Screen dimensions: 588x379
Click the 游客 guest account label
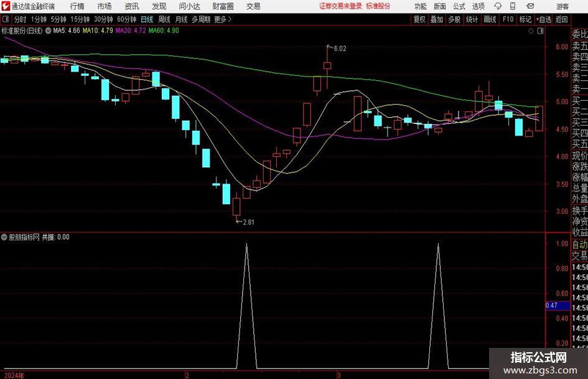[562, 6]
